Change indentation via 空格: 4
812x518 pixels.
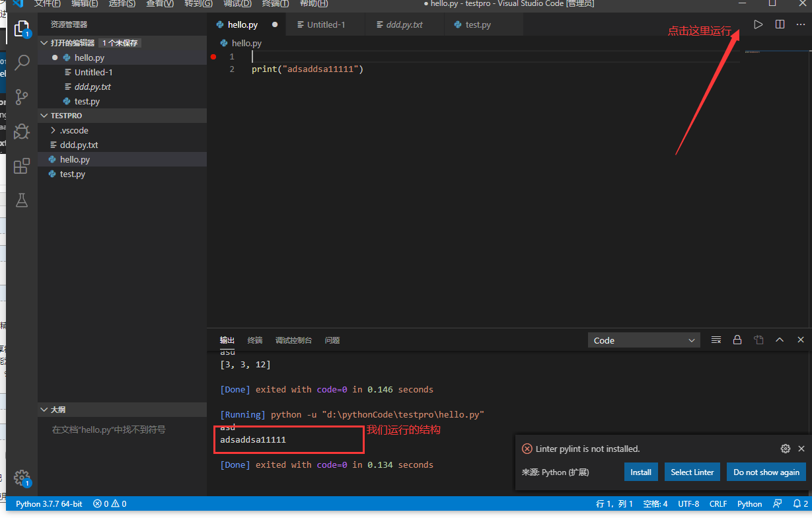pos(655,503)
